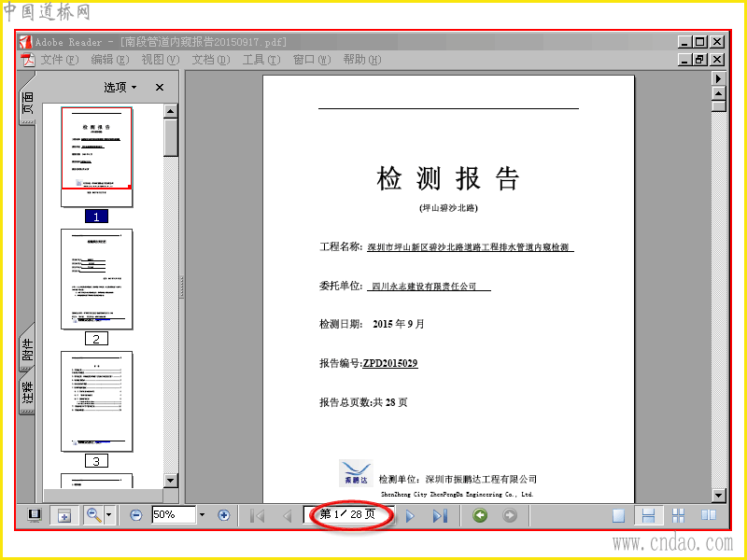Open zoom tool dropdown arrow

pos(109,515)
